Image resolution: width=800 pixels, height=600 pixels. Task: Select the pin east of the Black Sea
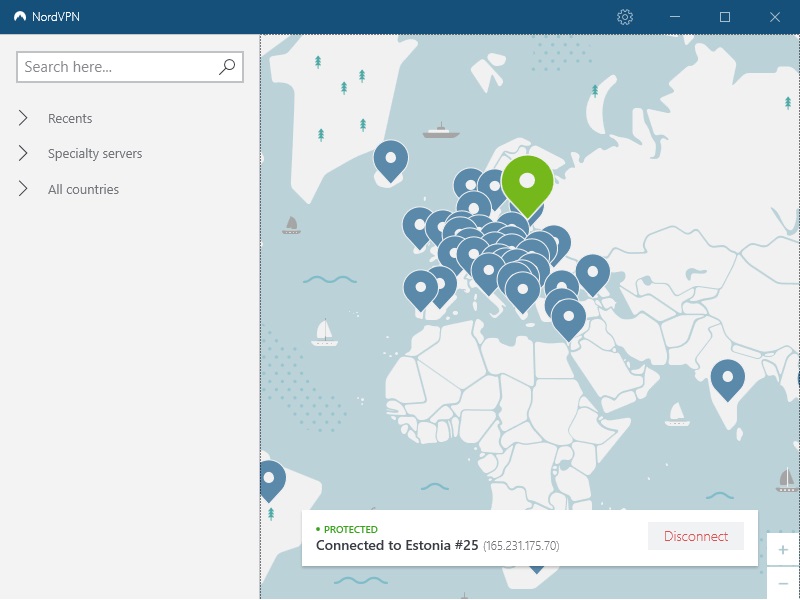click(x=592, y=276)
